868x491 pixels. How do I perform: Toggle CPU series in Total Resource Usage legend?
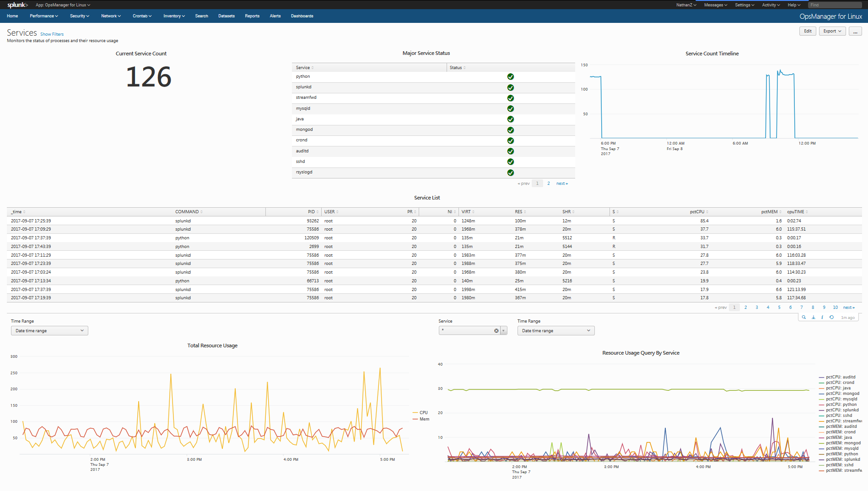click(x=420, y=412)
